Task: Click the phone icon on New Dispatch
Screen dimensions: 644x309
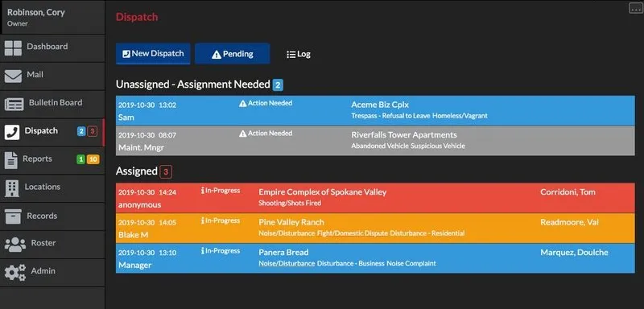Action: coord(126,54)
